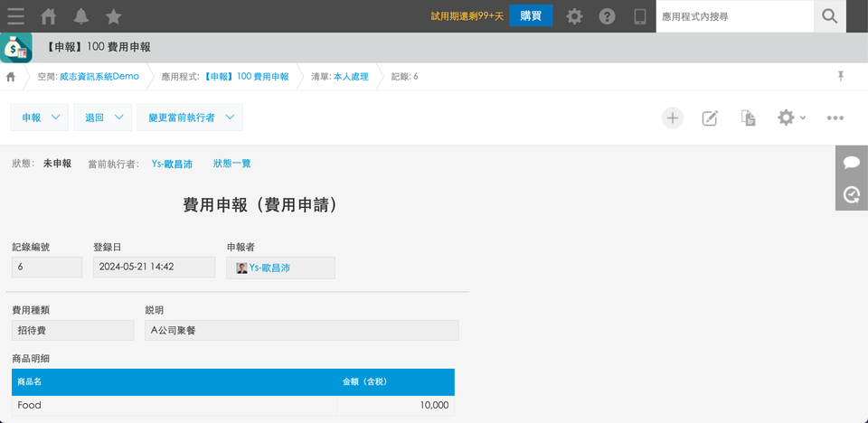
Task: Open 本人處理 list link
Action: pyautogui.click(x=351, y=77)
